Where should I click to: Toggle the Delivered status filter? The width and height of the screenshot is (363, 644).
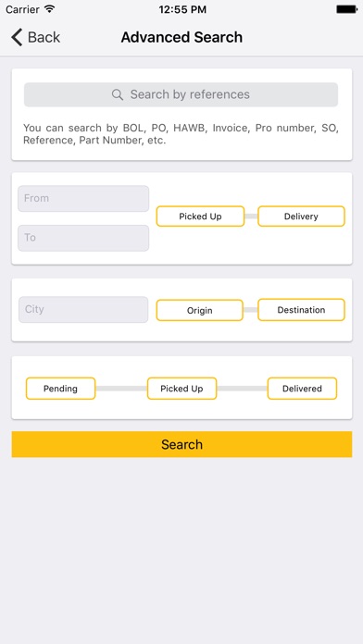tap(302, 389)
